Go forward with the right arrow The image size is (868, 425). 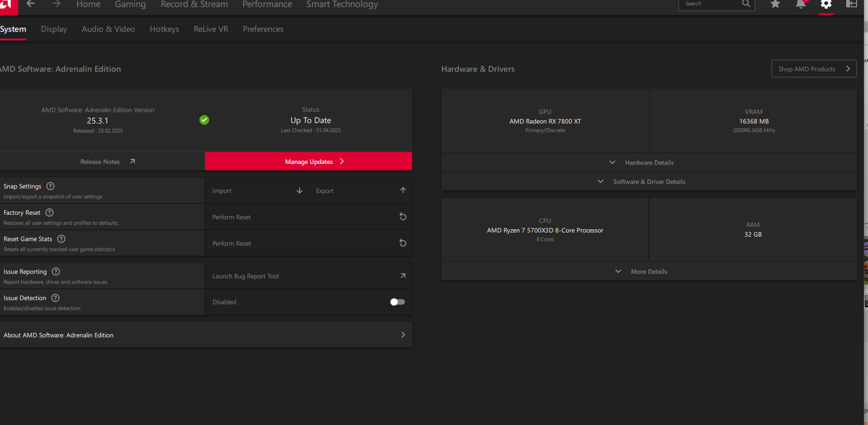[x=56, y=4]
